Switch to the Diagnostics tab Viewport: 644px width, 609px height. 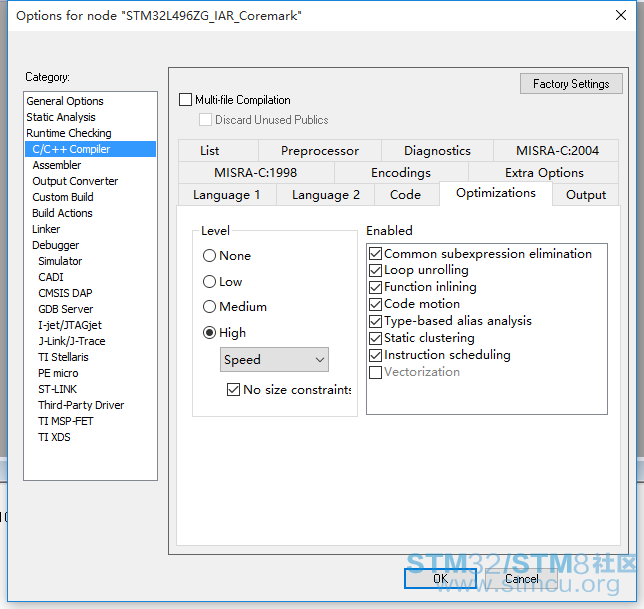(x=437, y=151)
